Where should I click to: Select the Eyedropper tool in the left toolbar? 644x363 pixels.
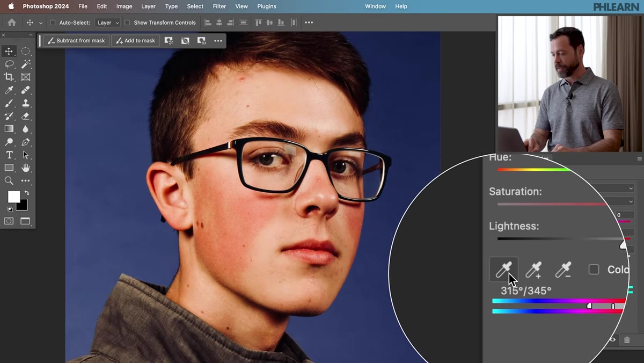[x=9, y=90]
